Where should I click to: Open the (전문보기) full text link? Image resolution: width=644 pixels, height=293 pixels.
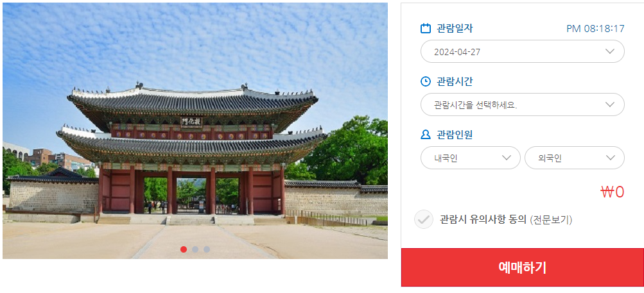(x=551, y=220)
